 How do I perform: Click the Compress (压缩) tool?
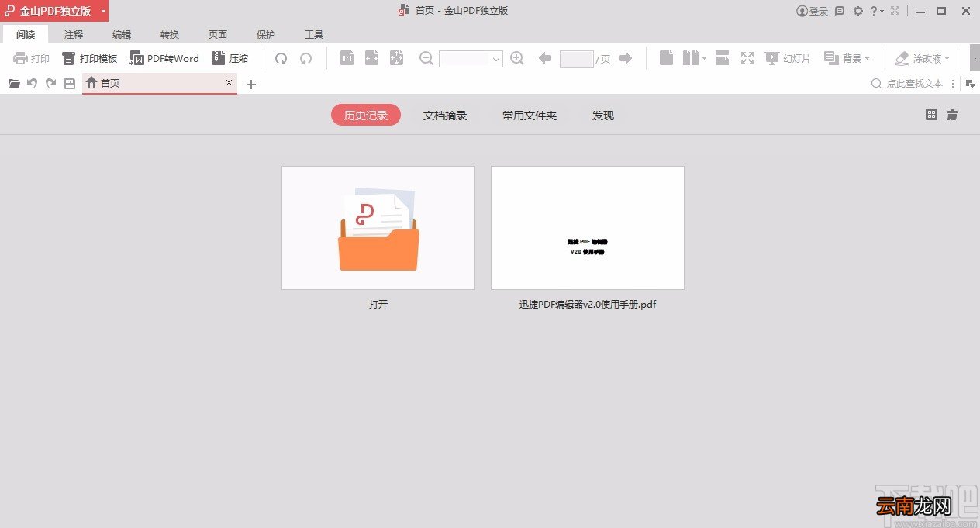pos(230,58)
